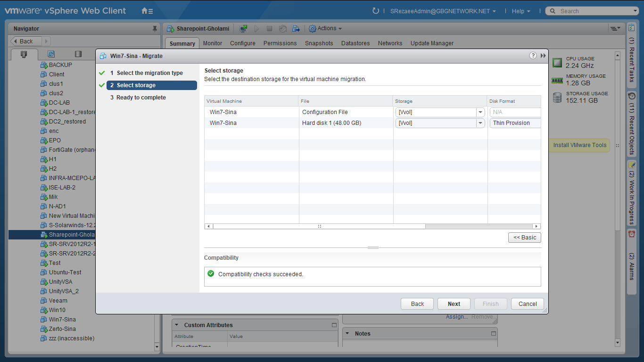Image resolution: width=644 pixels, height=362 pixels.
Task: Click Install VMware Tools button
Action: (x=579, y=145)
